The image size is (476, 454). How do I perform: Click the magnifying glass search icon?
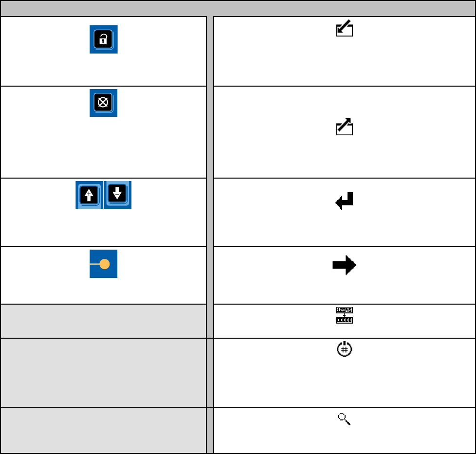pos(344,419)
